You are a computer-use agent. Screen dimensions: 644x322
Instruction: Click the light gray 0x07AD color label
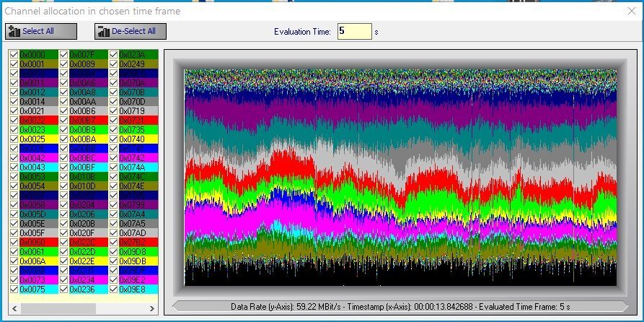point(138,233)
